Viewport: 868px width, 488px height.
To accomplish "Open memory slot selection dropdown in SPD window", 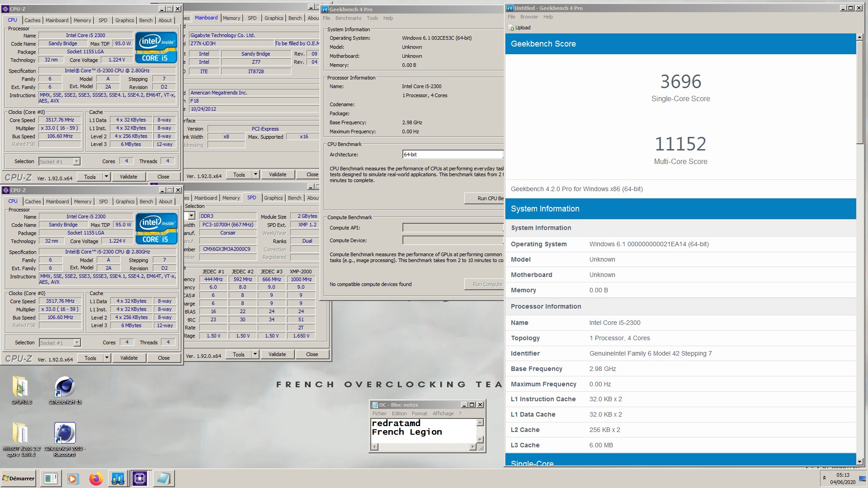I will pos(191,216).
